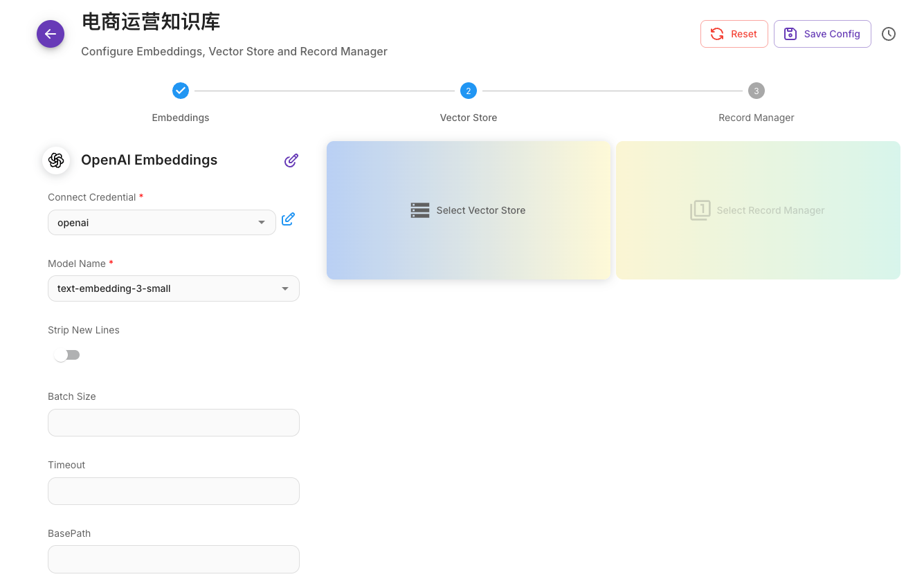Edit the openai credential with the blue pencil icon
915x588 pixels.
click(289, 219)
